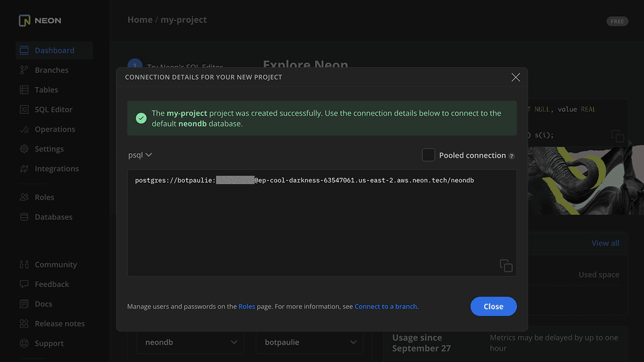Open the Connect to a branch link

[x=386, y=306]
